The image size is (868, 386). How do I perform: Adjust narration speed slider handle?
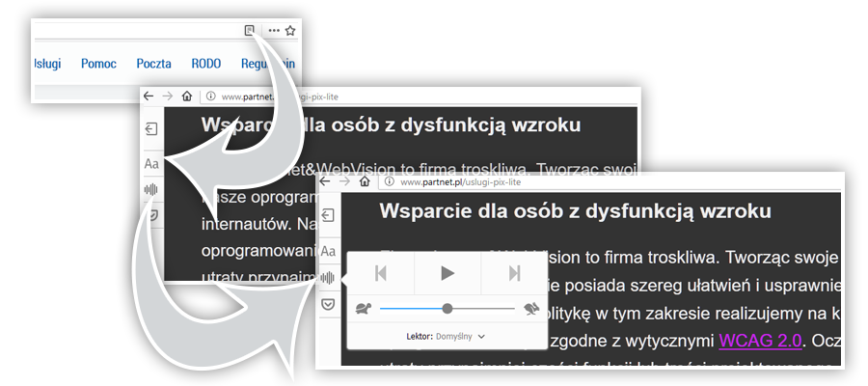448,309
